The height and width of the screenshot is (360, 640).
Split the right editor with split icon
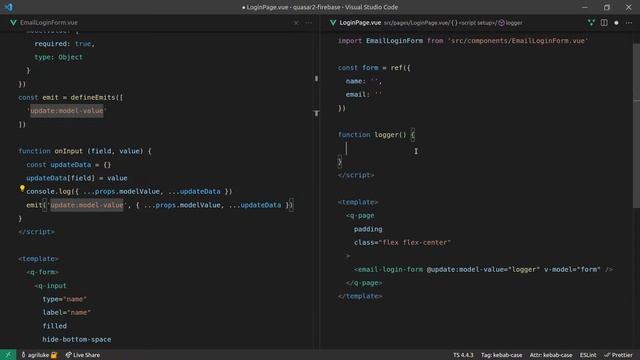pyautogui.click(x=604, y=23)
